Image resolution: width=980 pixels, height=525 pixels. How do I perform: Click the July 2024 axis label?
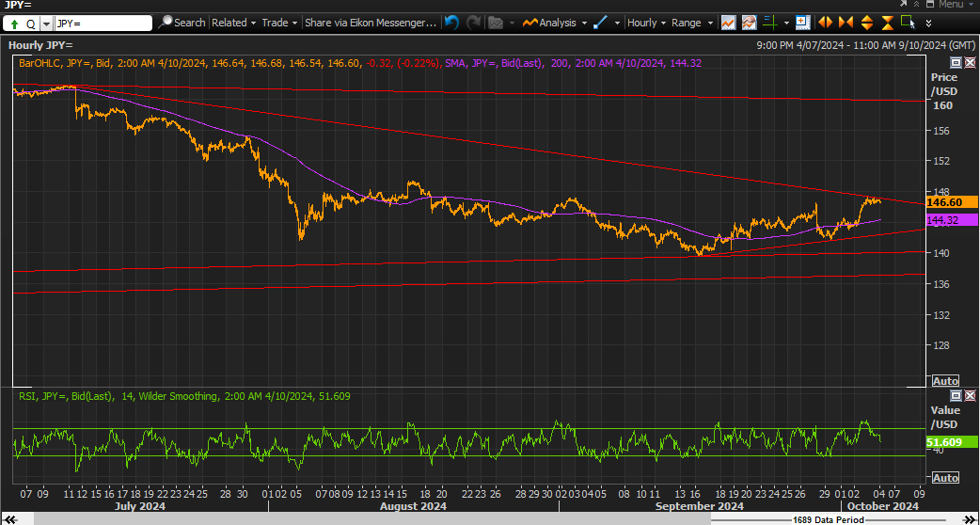coord(140,506)
